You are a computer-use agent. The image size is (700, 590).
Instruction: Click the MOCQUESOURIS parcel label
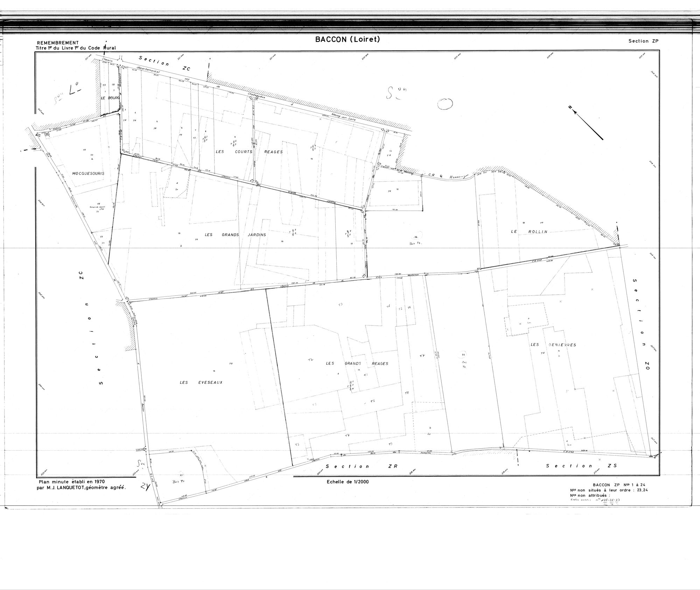point(88,173)
